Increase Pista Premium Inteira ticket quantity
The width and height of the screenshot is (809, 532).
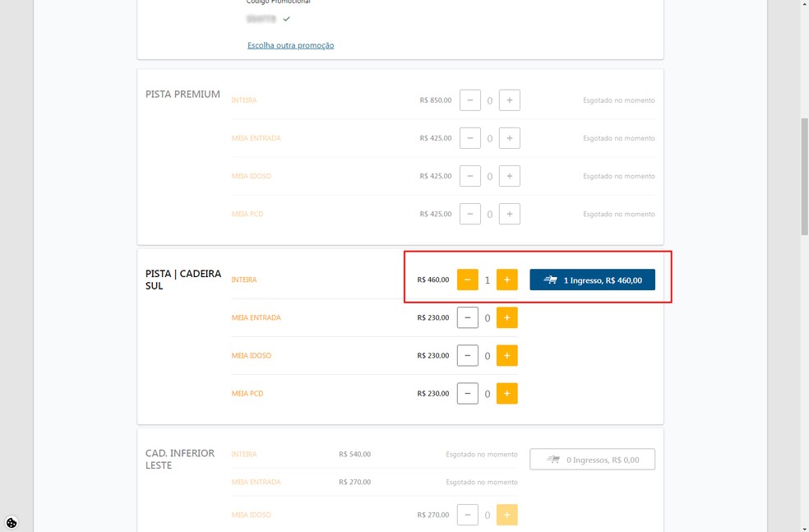click(x=509, y=100)
